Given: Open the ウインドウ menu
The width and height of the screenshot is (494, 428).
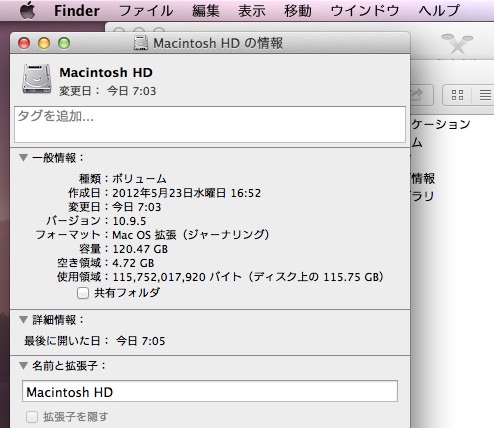Looking at the screenshot, I should click(x=365, y=11).
